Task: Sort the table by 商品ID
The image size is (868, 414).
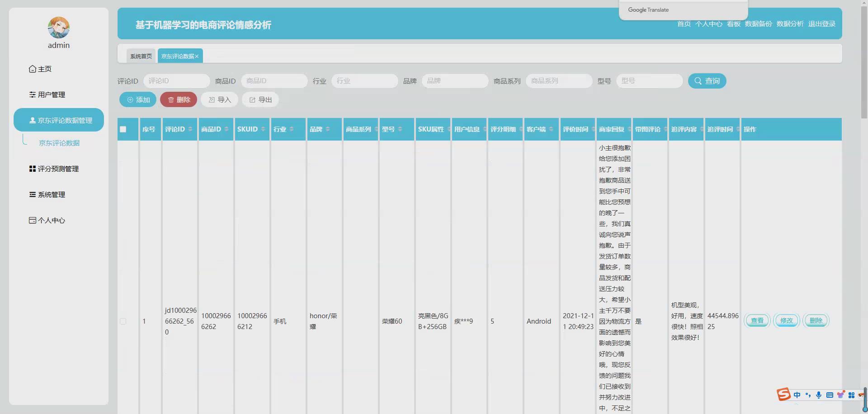Action: point(226,129)
